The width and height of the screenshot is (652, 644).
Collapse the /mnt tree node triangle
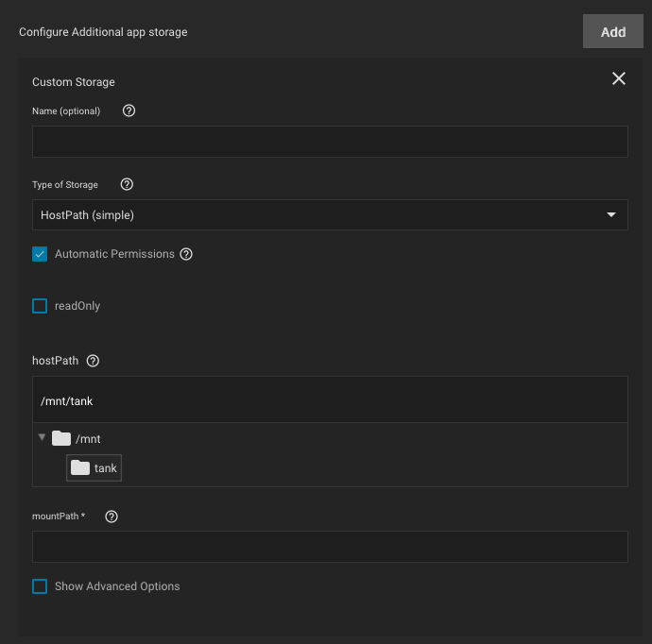42,437
